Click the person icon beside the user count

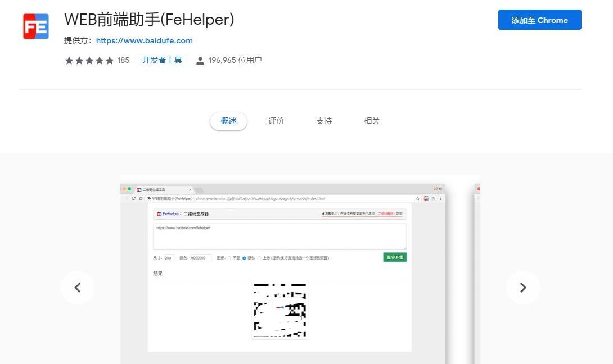(x=200, y=61)
